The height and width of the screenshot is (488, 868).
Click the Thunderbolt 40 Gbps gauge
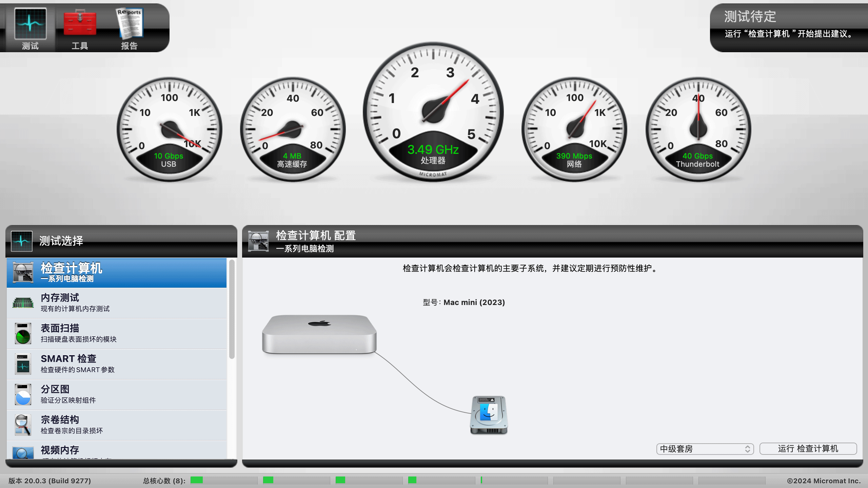point(698,129)
